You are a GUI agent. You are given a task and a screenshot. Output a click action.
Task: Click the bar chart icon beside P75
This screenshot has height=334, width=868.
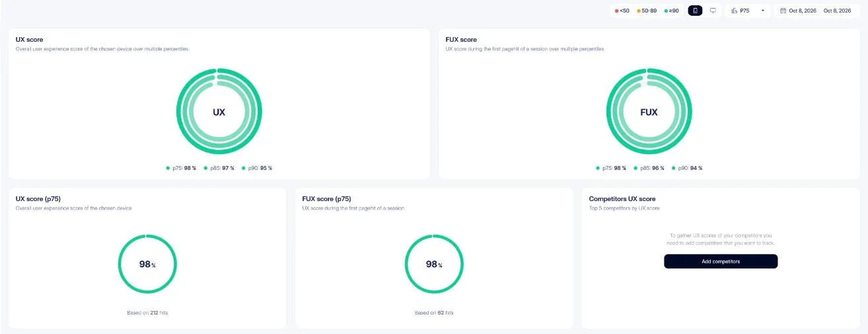[x=734, y=11]
